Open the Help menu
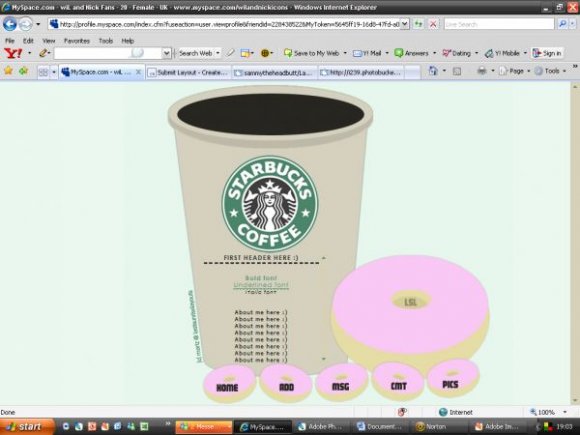The image size is (580, 435). click(128, 41)
